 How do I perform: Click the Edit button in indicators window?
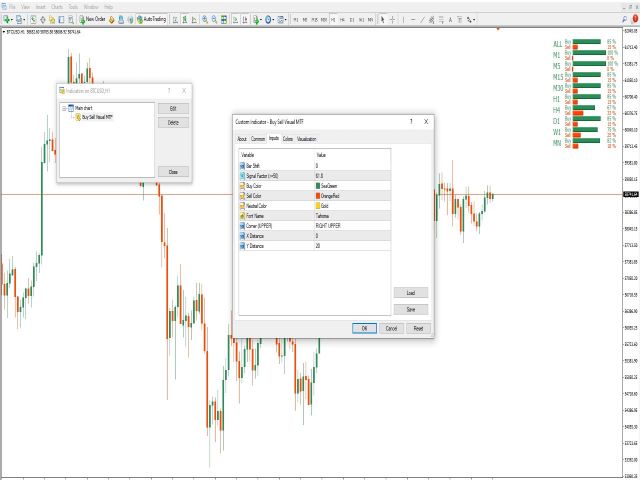click(173, 108)
